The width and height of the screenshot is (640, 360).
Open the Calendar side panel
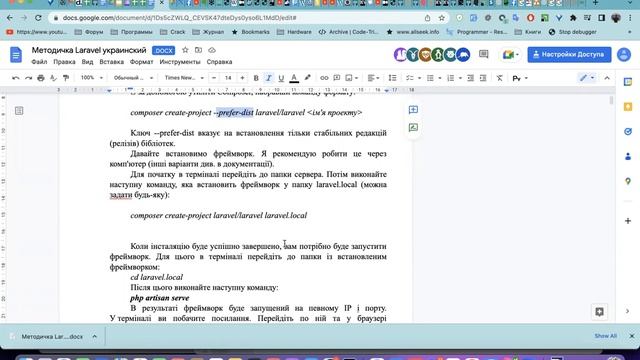(x=628, y=82)
